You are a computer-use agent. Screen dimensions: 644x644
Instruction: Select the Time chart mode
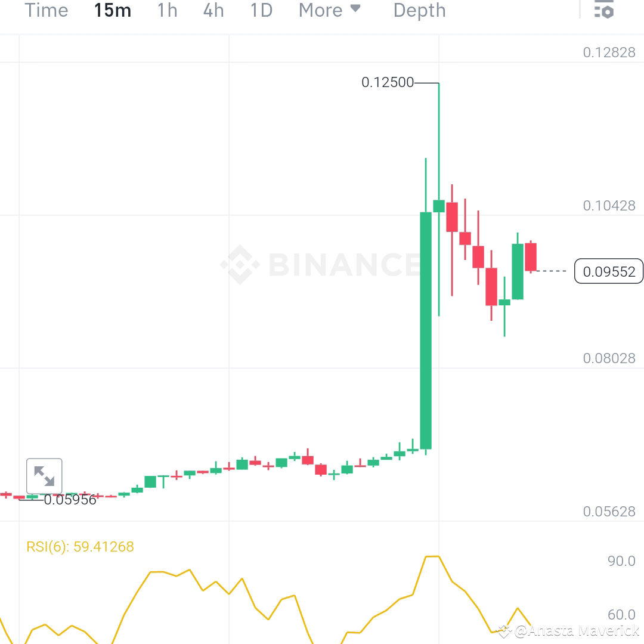pos(46,10)
